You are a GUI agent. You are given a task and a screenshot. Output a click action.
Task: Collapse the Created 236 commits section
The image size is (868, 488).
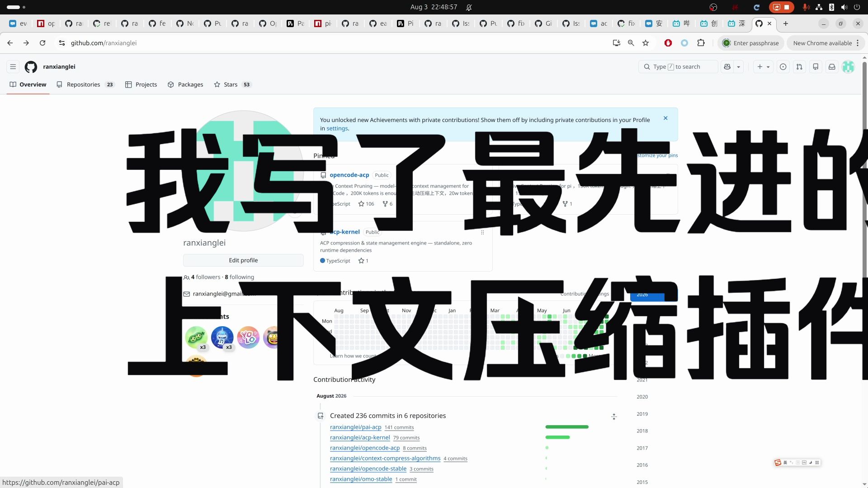tap(614, 416)
